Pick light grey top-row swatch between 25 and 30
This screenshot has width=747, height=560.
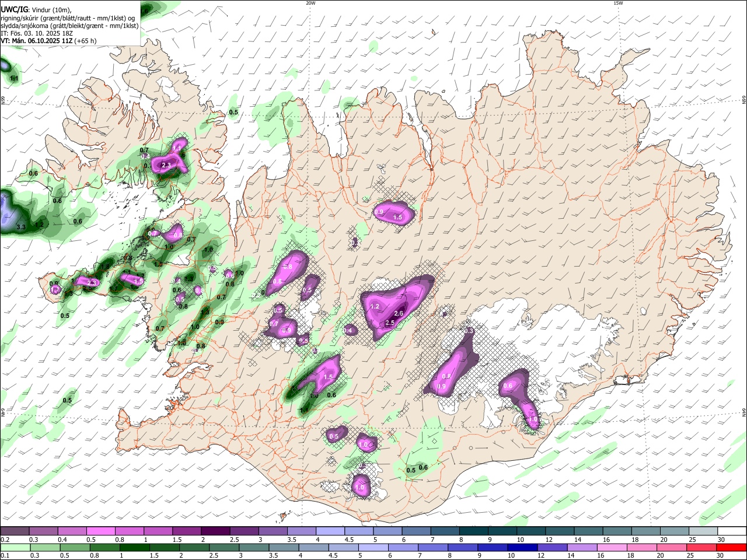coord(703,531)
